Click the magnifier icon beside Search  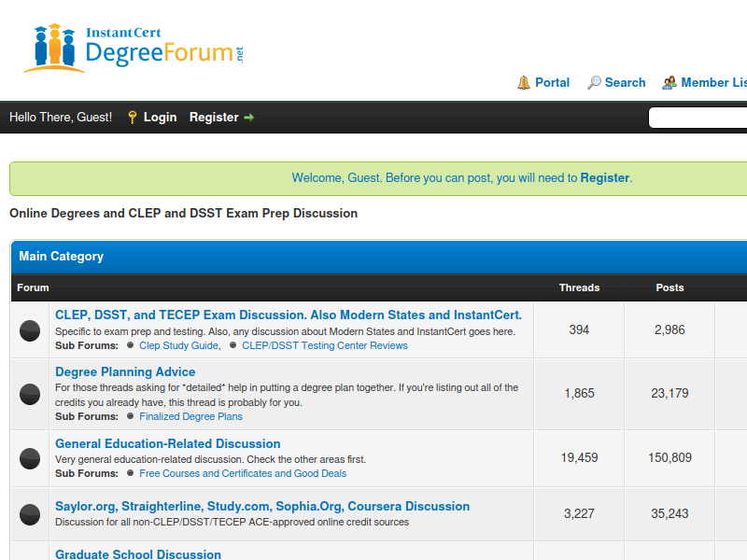click(x=594, y=83)
